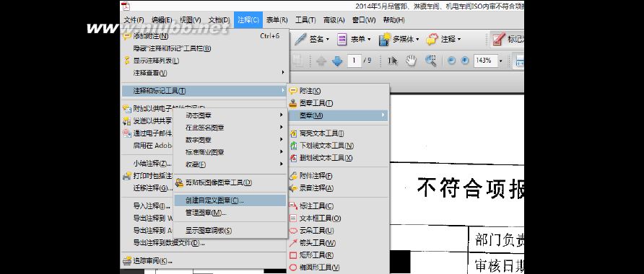Choose the Select tool cursor icon
This screenshot has width=644, height=274.
pyautogui.click(x=393, y=61)
